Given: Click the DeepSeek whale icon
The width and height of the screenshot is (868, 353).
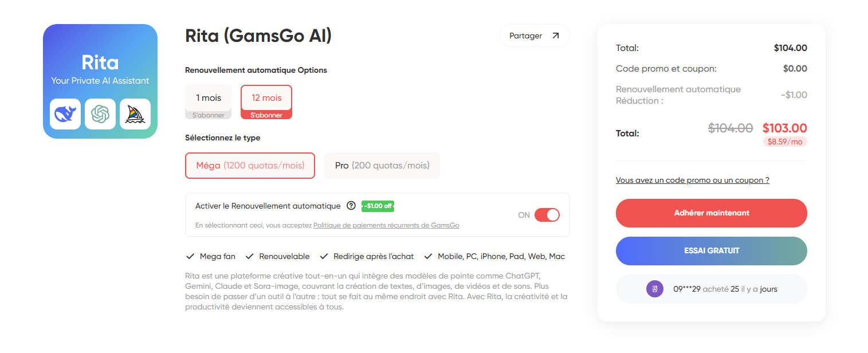Looking at the screenshot, I should tap(65, 114).
